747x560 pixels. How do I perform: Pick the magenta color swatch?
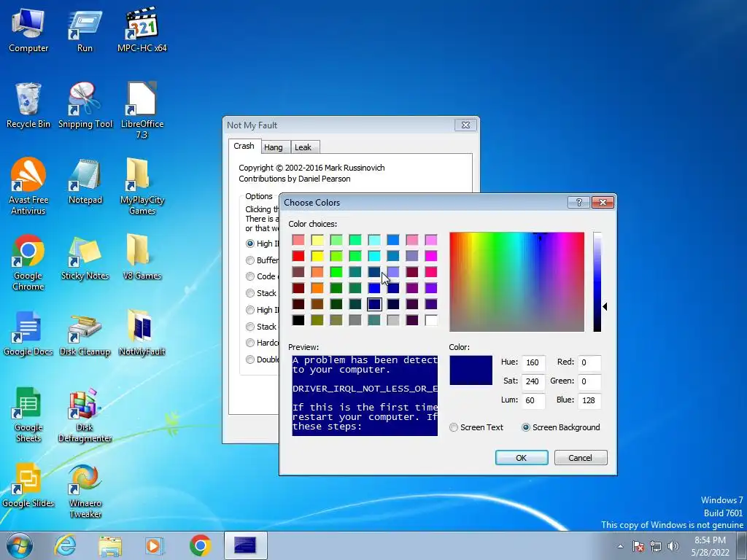431,256
